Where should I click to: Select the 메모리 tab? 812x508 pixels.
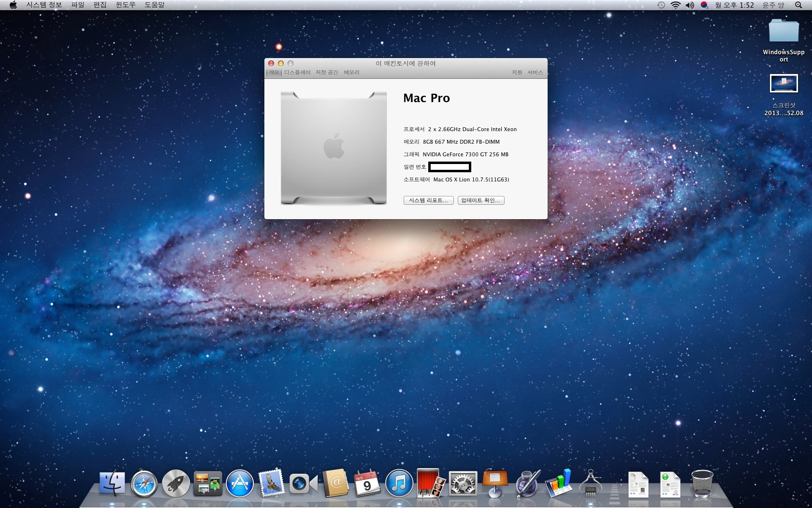[351, 73]
